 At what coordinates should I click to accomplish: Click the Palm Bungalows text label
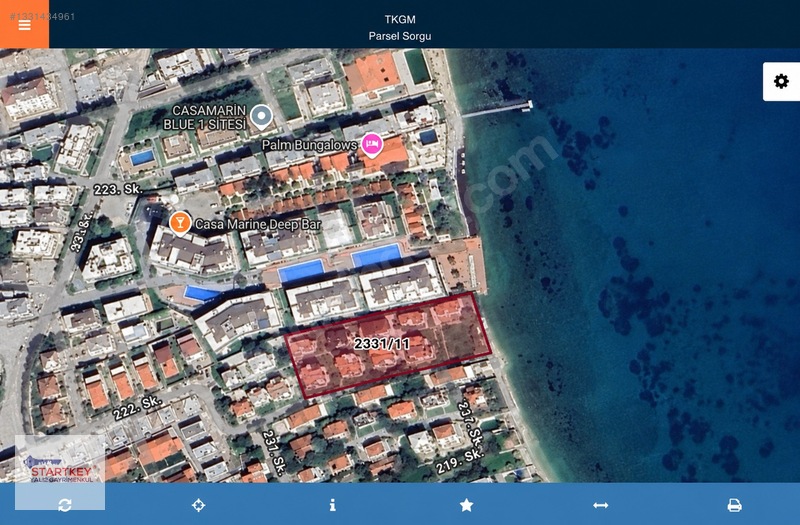309,145
